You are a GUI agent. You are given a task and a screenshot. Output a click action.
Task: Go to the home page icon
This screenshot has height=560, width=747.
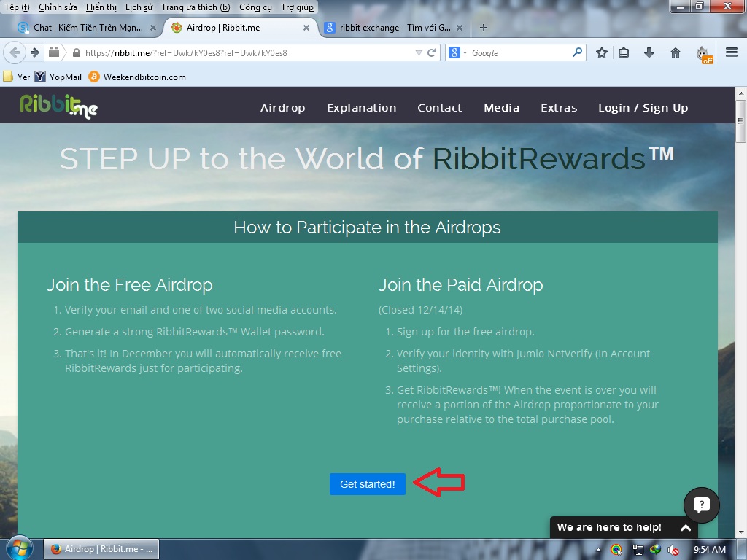(x=676, y=52)
